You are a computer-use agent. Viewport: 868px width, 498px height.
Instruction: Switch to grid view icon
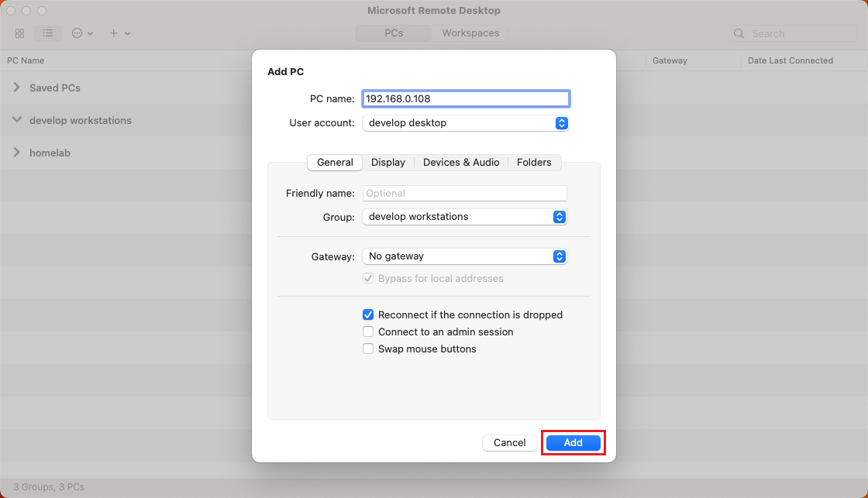coord(20,33)
